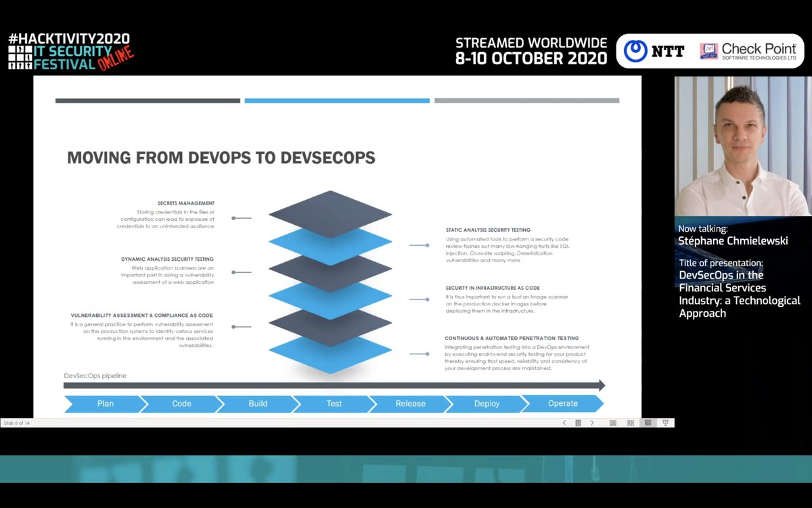Click the 'Security in Infrastructure as Code' heading
Viewport: 812px width, 508px height.
pos(492,288)
